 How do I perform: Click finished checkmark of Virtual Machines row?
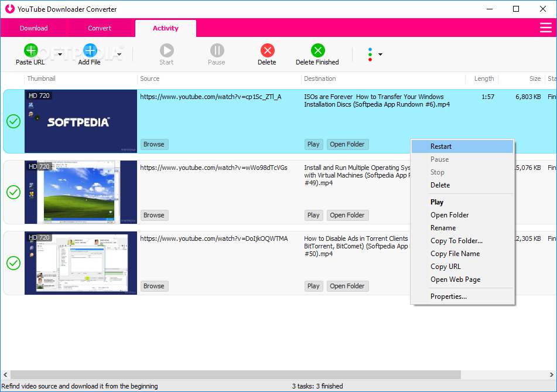(x=13, y=192)
